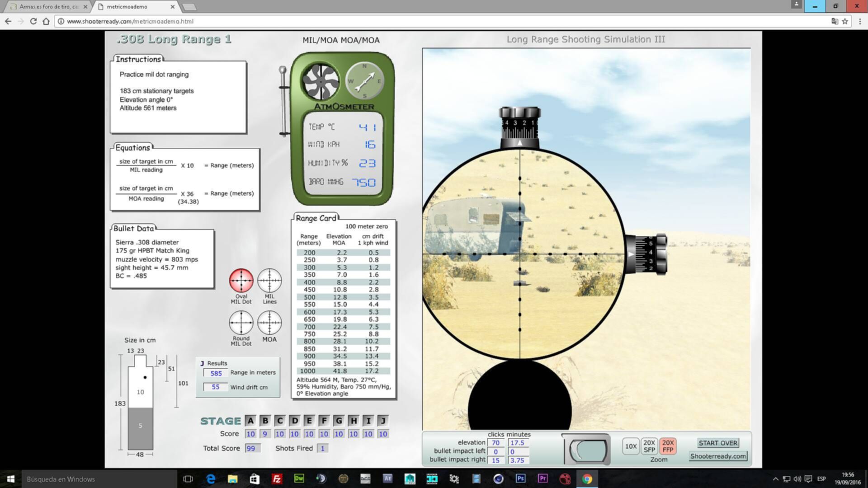The image size is (868, 488).
Task: Switch zoom to 10X
Action: coord(631,446)
